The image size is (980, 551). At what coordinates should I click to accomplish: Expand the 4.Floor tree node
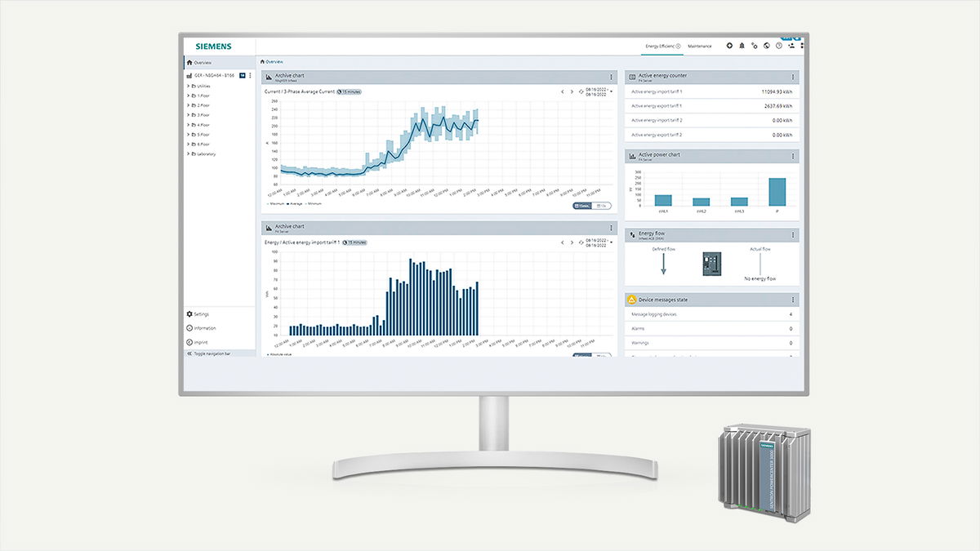[189, 125]
